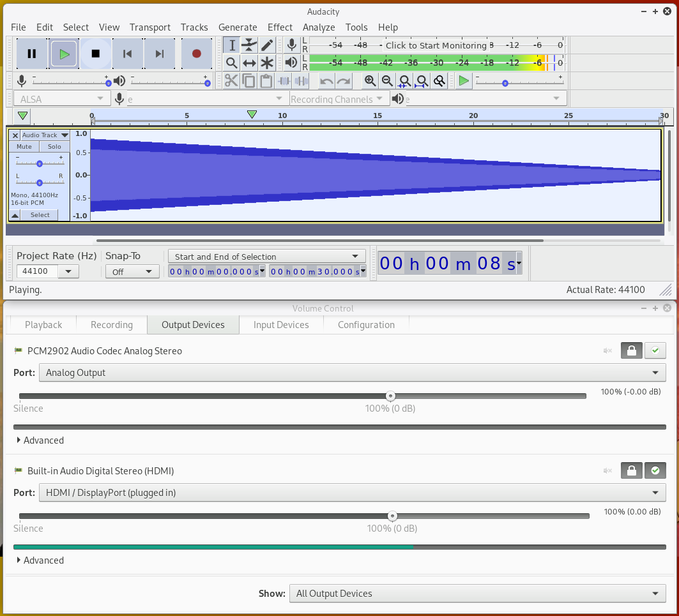679x616 pixels.
Task: Switch to the Input Devices tab
Action: click(x=281, y=324)
